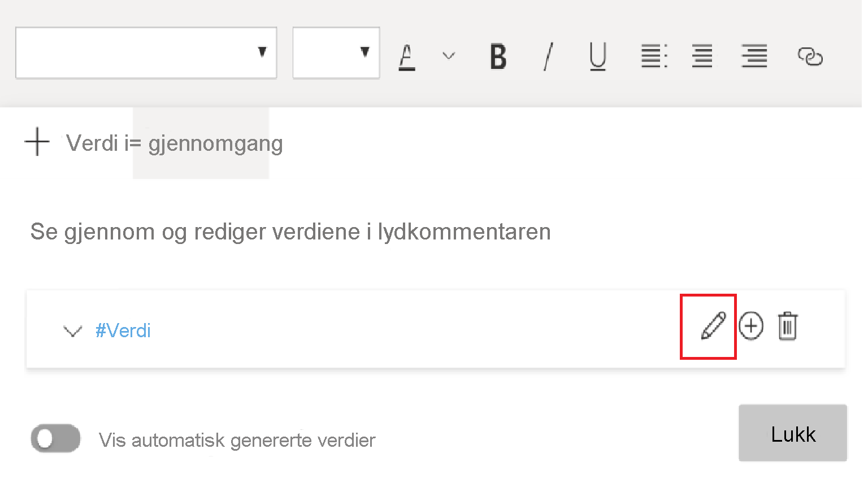Align text to the left

(654, 56)
